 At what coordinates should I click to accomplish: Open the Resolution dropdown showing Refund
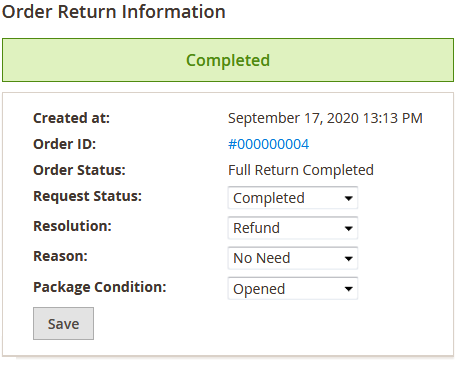[x=293, y=228]
